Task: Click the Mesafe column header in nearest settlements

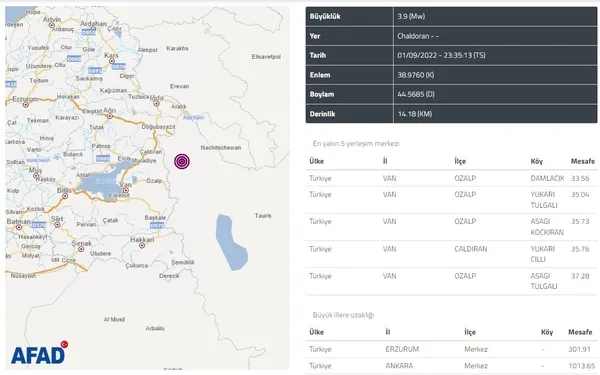Action: [x=583, y=161]
